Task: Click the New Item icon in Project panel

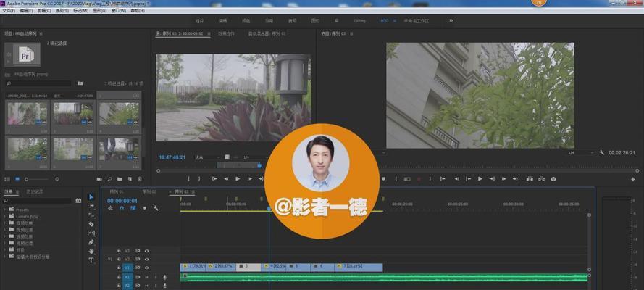Action: pyautogui.click(x=130, y=179)
